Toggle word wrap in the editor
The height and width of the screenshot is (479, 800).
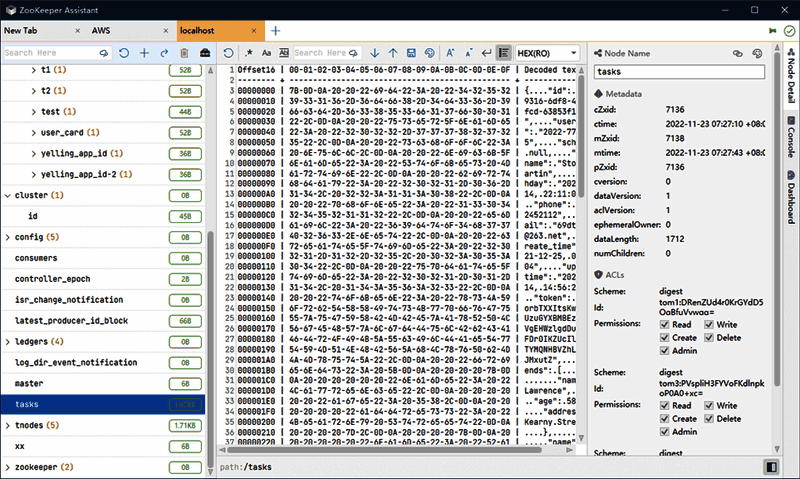coord(487,53)
